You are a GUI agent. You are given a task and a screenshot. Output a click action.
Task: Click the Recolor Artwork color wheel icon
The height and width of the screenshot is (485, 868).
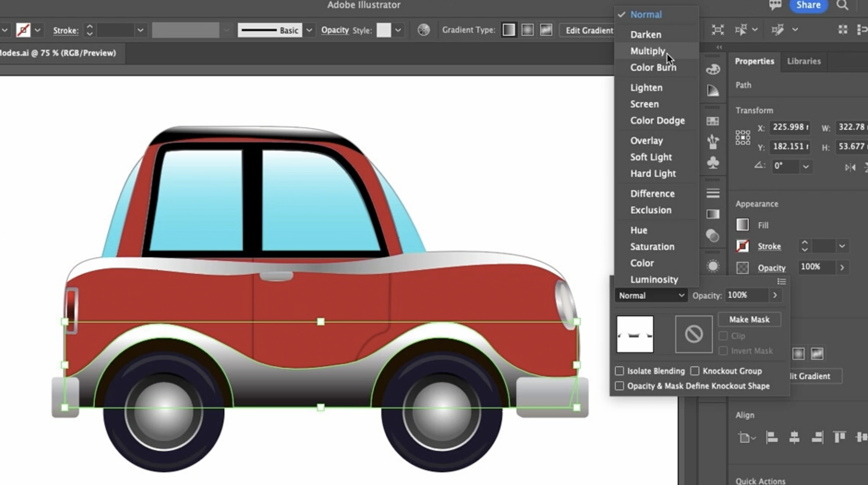423,30
